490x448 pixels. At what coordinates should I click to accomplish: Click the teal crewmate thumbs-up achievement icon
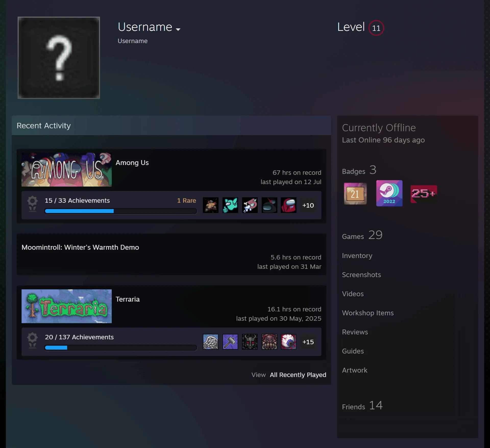point(230,205)
